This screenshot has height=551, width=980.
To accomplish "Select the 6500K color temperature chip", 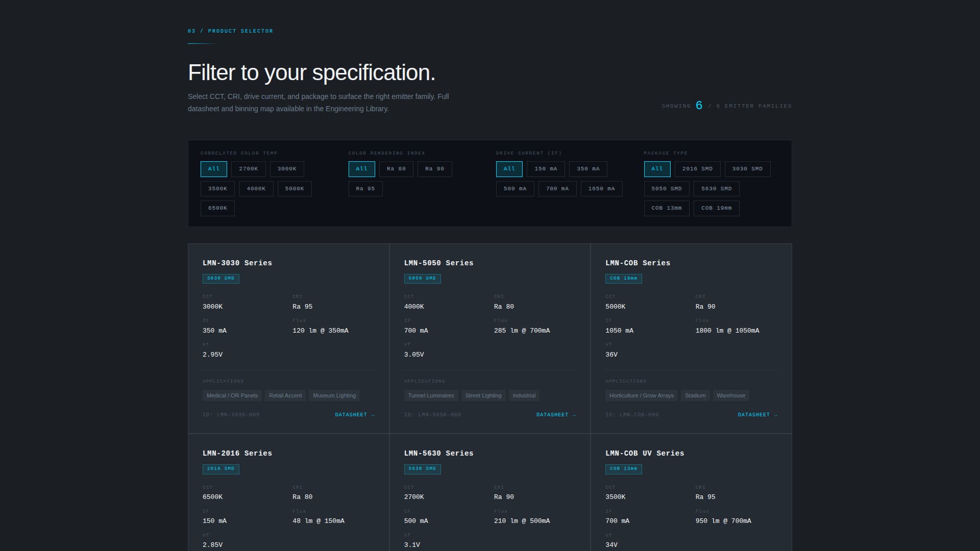I will (217, 208).
